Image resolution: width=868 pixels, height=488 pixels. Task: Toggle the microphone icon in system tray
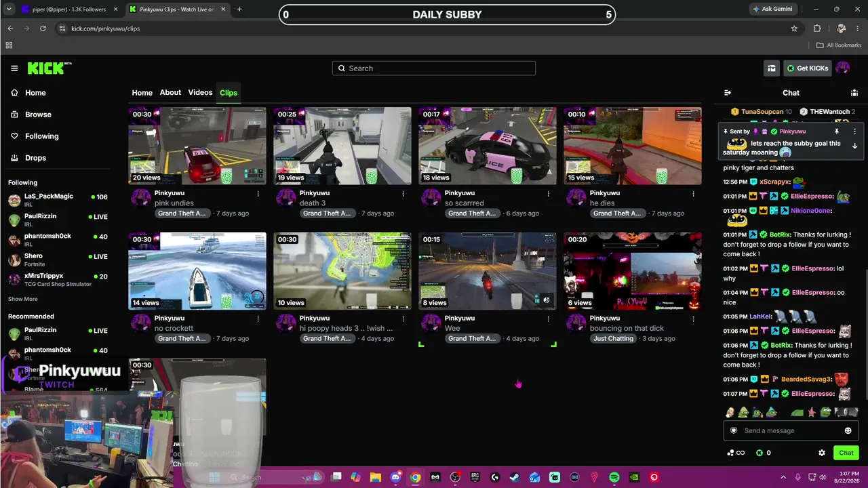tap(797, 477)
